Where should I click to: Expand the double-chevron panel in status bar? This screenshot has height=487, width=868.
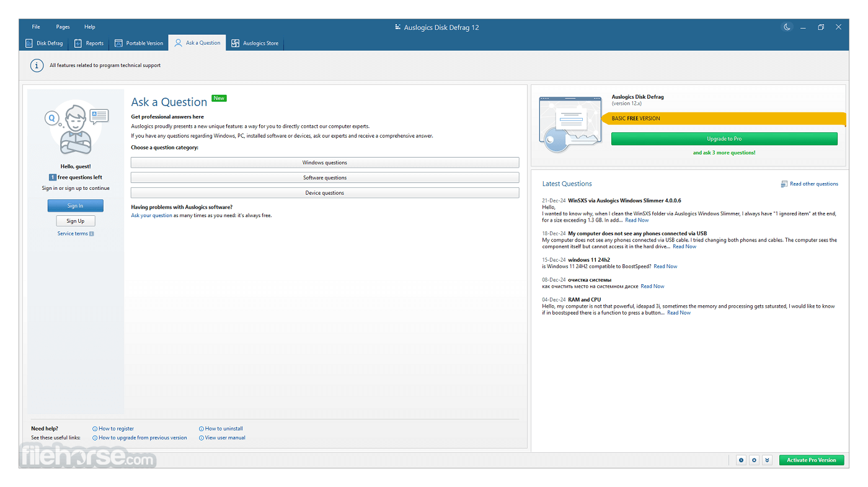point(767,460)
